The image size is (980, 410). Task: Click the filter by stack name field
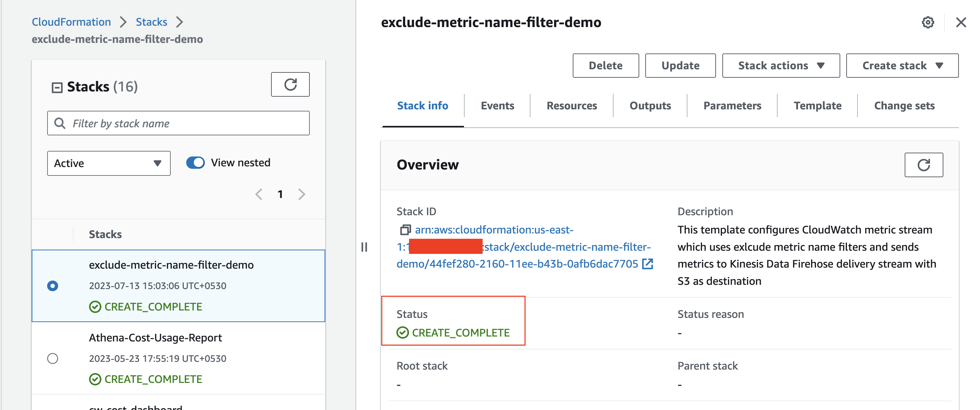pos(178,123)
